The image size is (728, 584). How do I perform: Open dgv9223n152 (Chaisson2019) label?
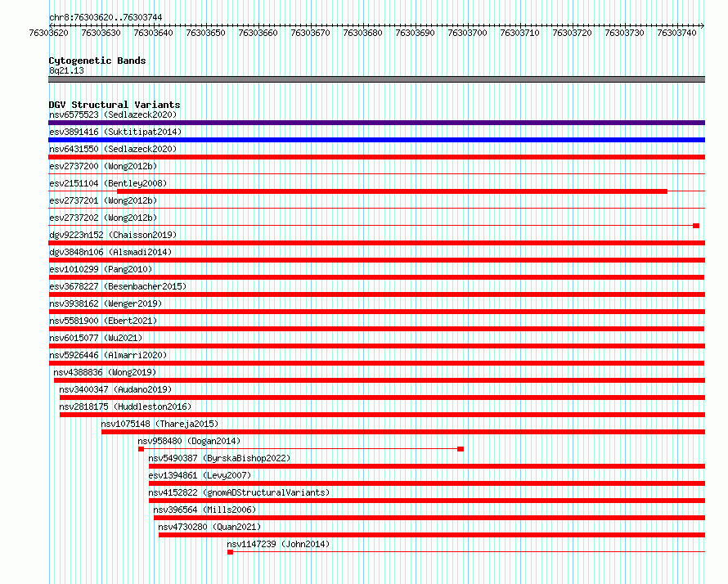[x=113, y=235]
